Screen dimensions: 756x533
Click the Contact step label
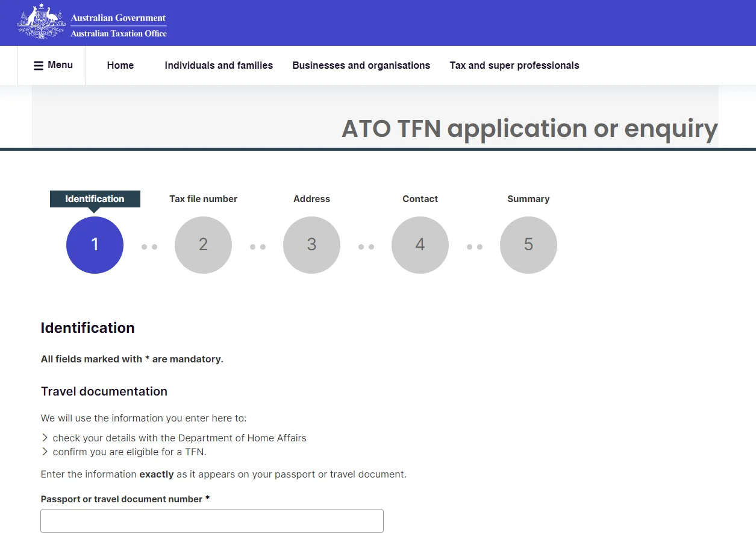click(420, 199)
